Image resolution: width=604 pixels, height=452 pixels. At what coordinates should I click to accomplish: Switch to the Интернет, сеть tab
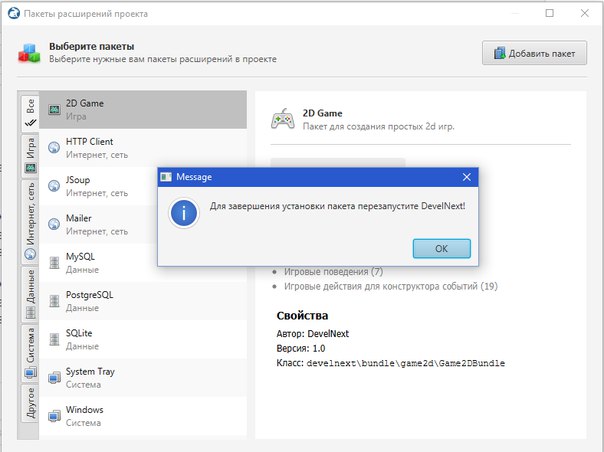(x=30, y=221)
